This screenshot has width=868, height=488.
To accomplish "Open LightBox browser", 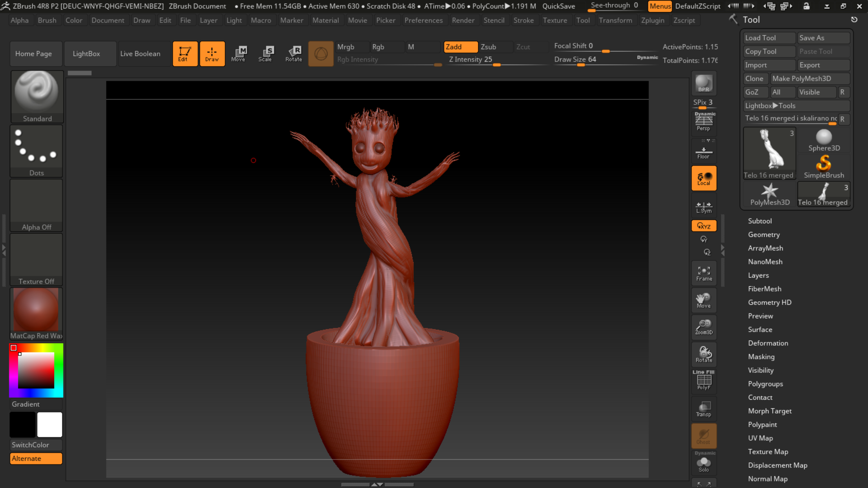I will [90, 54].
